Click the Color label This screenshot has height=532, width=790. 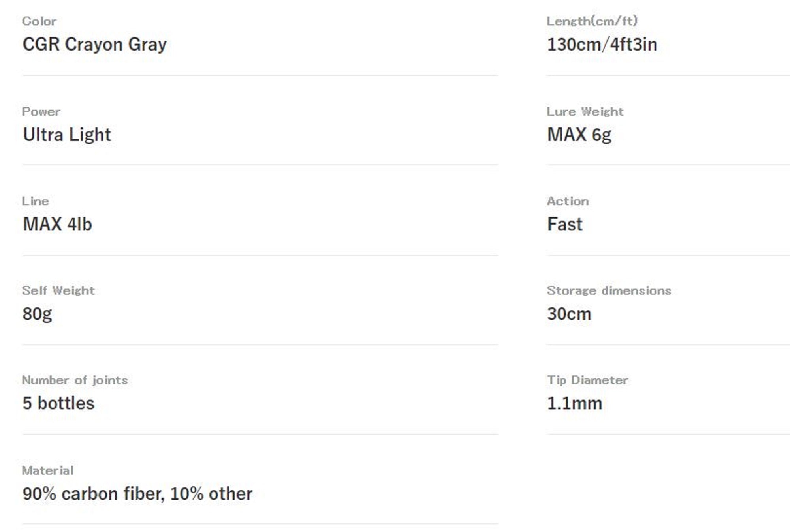39,21
